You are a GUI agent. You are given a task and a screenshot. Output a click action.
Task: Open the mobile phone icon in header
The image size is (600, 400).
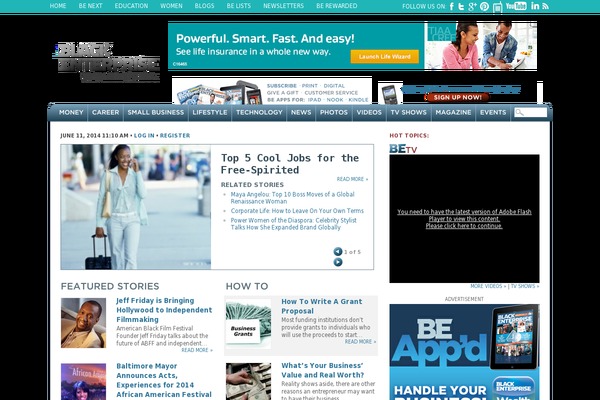497,7
